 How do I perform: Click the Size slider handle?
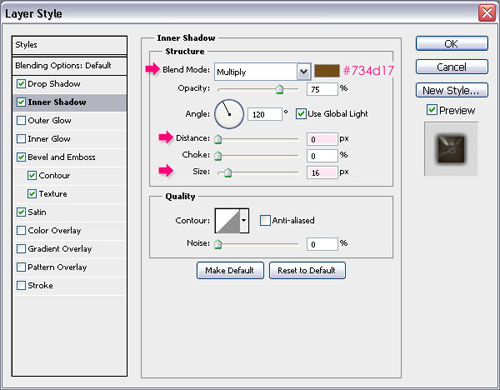[x=228, y=173]
